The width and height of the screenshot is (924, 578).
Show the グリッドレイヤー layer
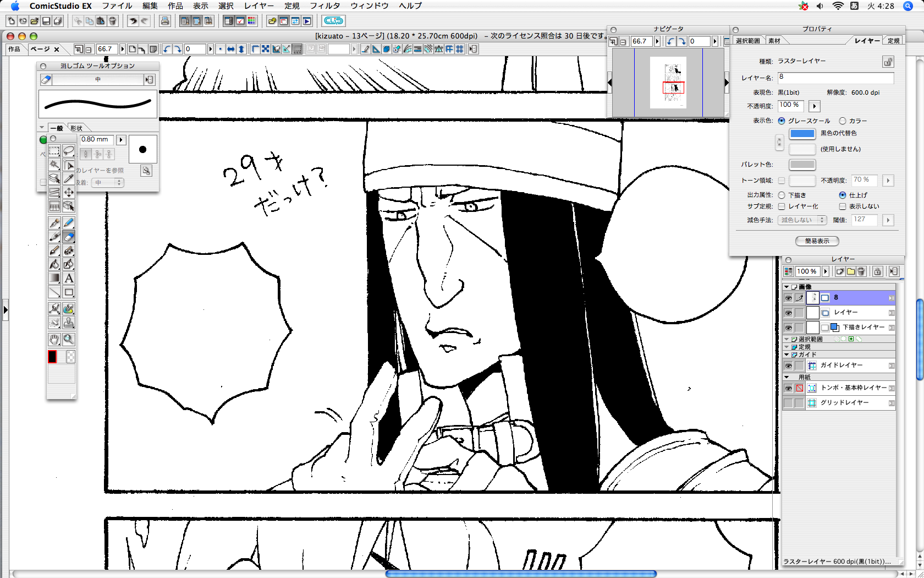(x=788, y=403)
